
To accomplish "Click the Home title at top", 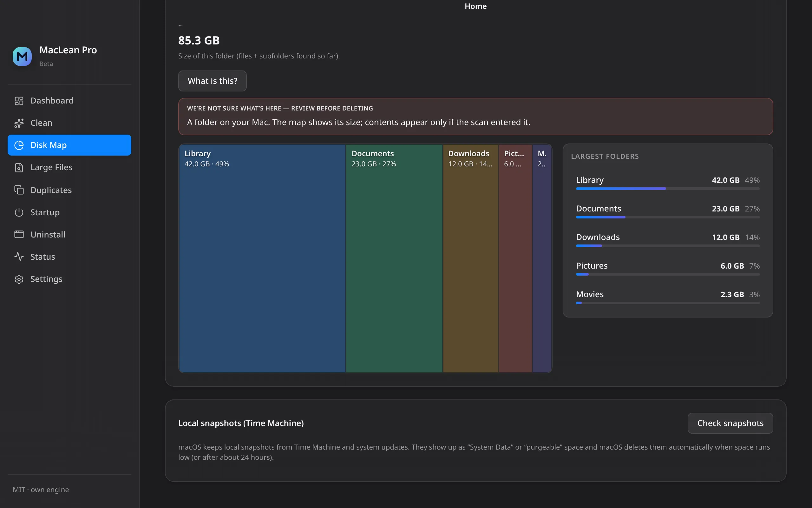I will [x=475, y=6].
